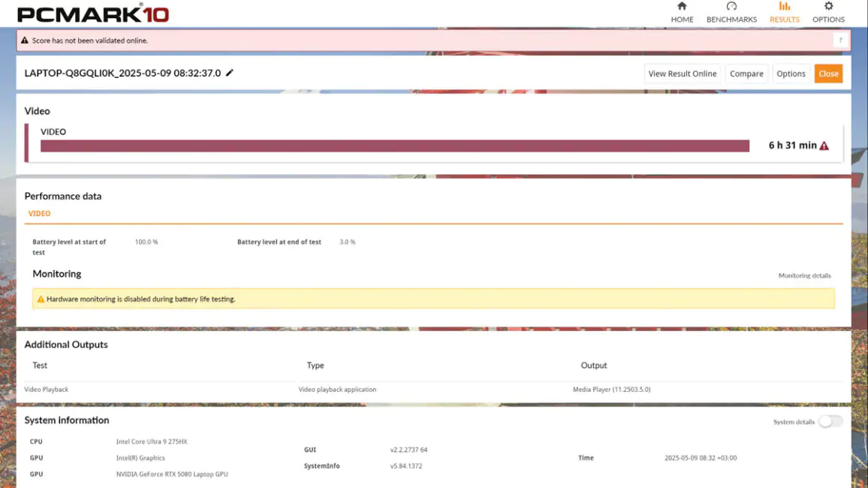Screen dimensions: 868x488
Task: Click View Result Online button
Action: coord(682,74)
